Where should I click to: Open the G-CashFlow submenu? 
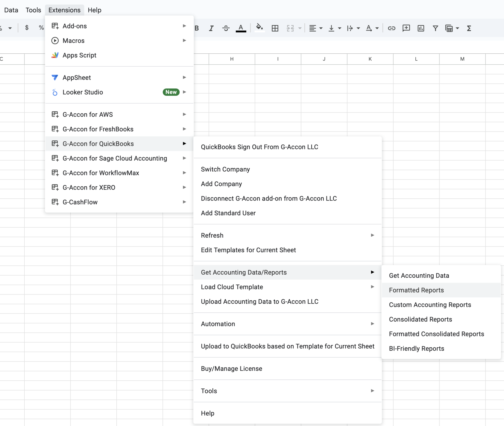119,202
